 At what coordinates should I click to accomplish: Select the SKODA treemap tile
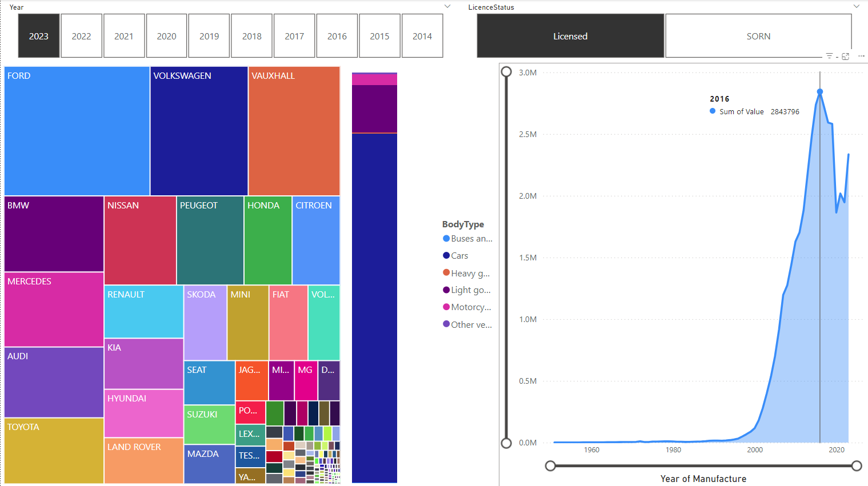205,323
